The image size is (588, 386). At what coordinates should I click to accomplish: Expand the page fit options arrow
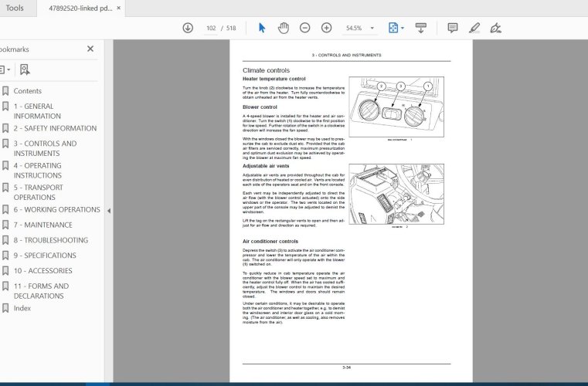coord(403,28)
